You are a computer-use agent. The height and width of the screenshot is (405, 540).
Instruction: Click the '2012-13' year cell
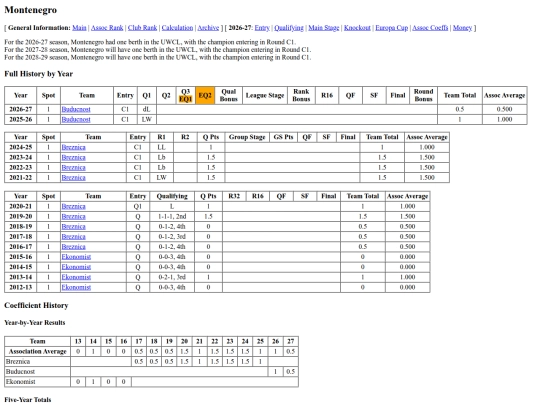coord(20,288)
